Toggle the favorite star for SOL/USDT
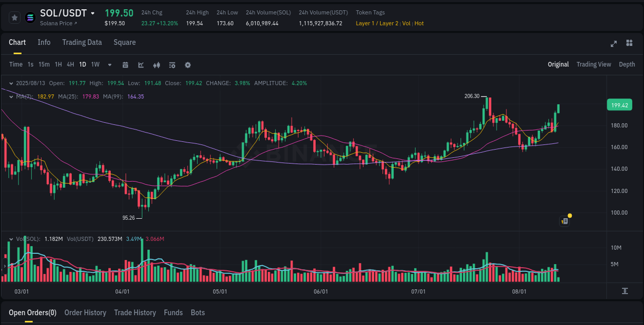The width and height of the screenshot is (644, 325). tap(14, 17)
